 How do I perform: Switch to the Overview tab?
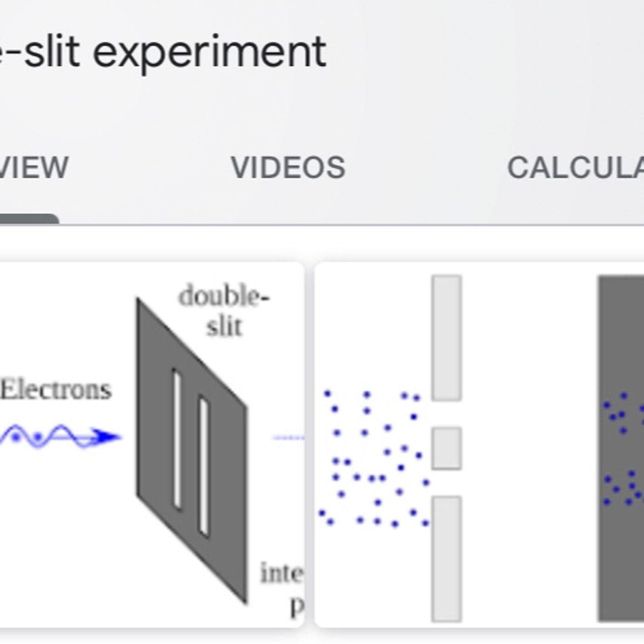(x=34, y=167)
